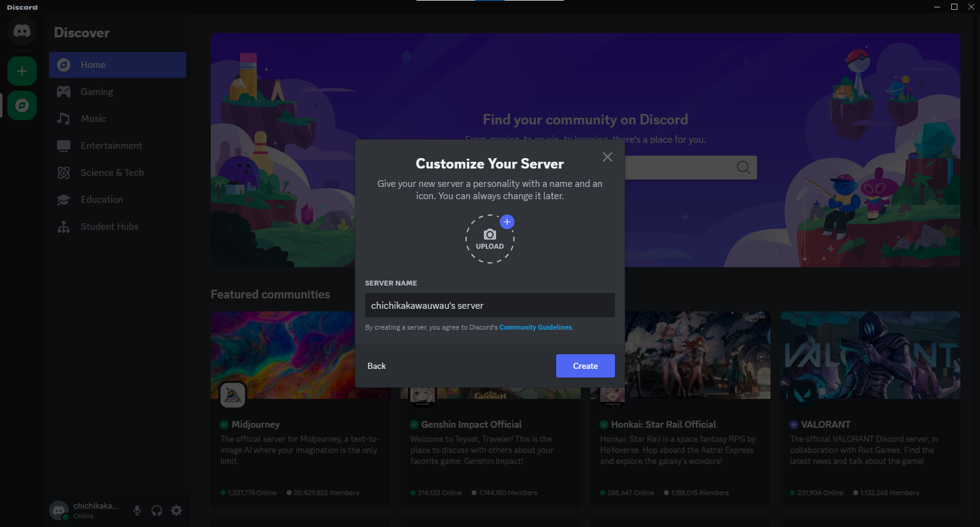Viewport: 980px width, 527px height.
Task: Click the Honkai: Star Rail Official title
Action: 663,425
